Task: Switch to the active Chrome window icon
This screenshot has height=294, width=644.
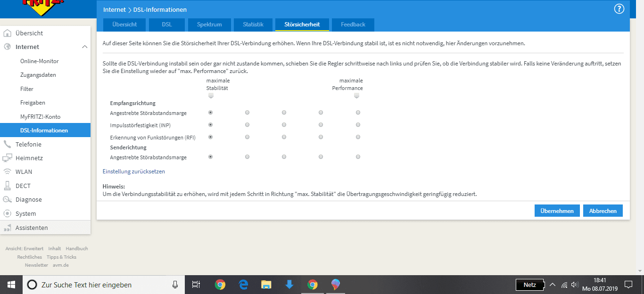Action: coord(312,285)
